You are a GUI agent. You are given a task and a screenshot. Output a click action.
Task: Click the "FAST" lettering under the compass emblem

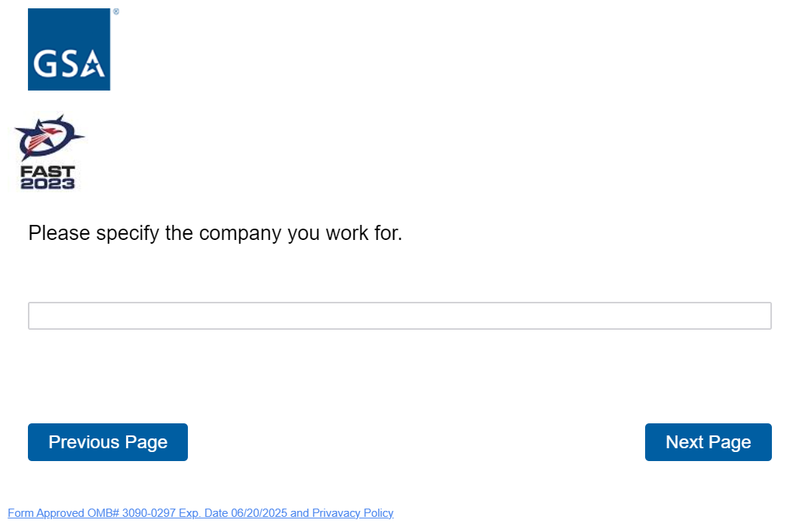(x=48, y=171)
